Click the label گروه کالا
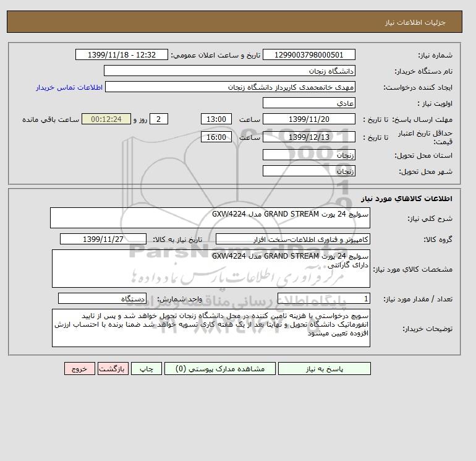The image size is (476, 461). 438,239
